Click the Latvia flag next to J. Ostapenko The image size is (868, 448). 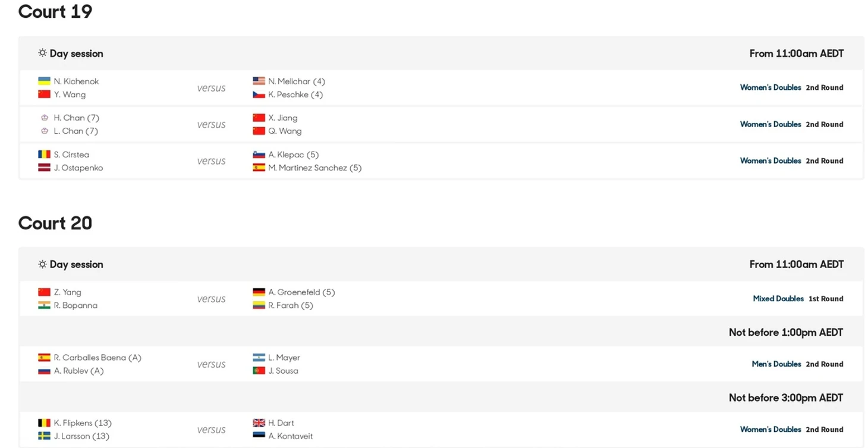[x=44, y=168]
